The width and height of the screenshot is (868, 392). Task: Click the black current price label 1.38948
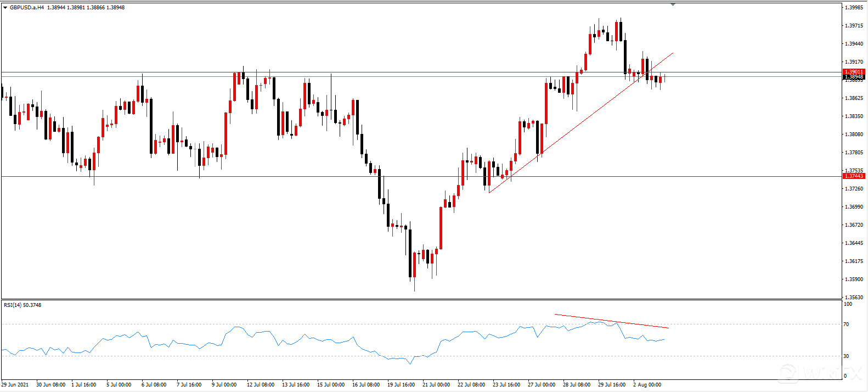(854, 77)
